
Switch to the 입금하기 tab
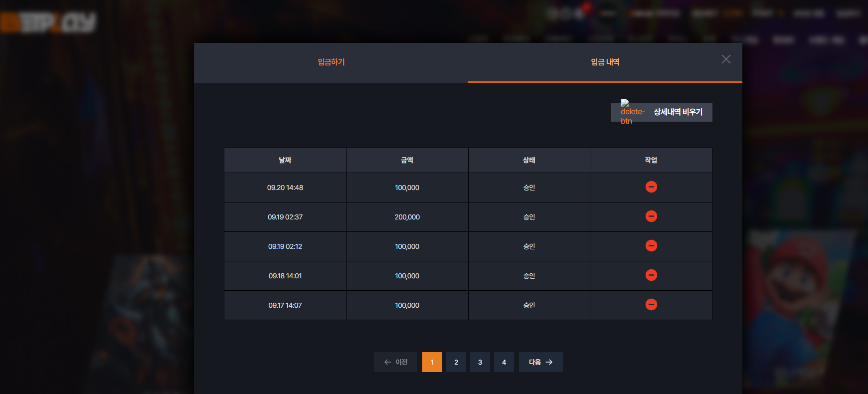(x=331, y=62)
